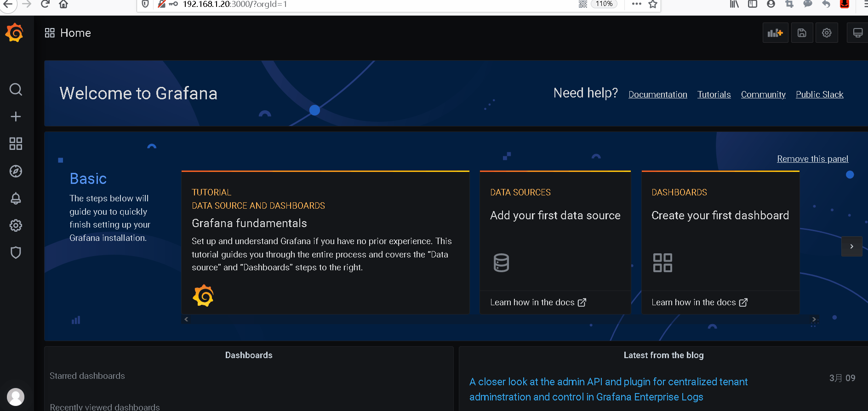Open the Alerting bell icon in sidebar
Screen dimensions: 868x411
[x=16, y=198]
